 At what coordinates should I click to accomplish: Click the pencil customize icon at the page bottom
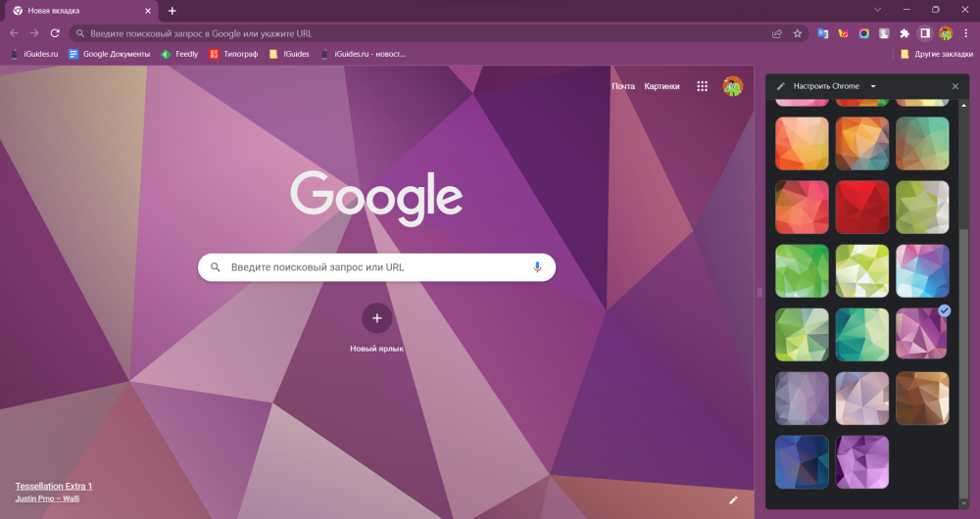[733, 499]
